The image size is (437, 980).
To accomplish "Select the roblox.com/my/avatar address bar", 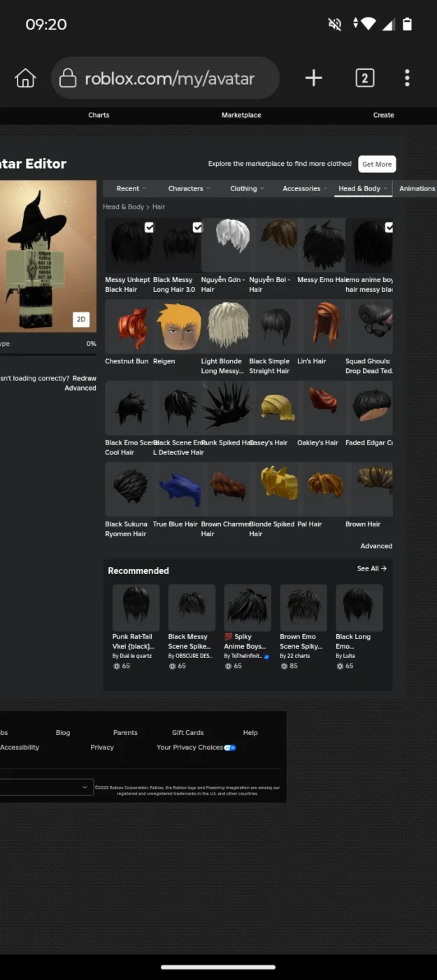I will pos(165,78).
